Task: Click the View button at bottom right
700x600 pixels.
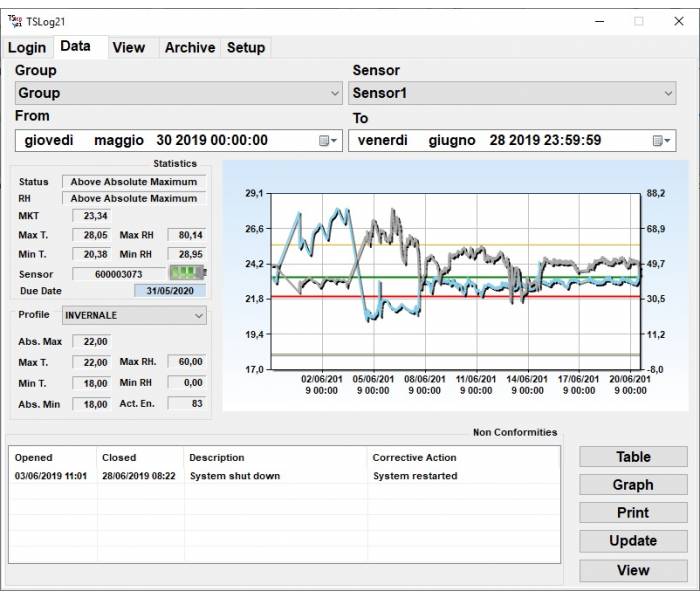Action: click(633, 571)
